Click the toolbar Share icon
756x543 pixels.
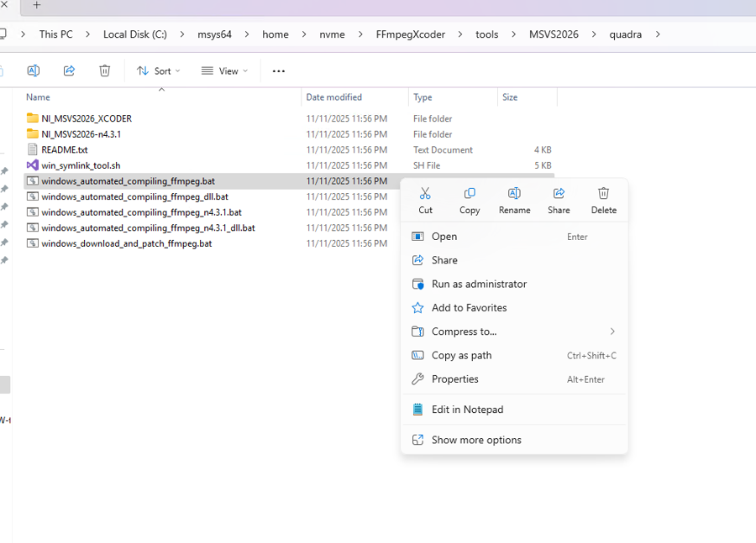pyautogui.click(x=69, y=70)
